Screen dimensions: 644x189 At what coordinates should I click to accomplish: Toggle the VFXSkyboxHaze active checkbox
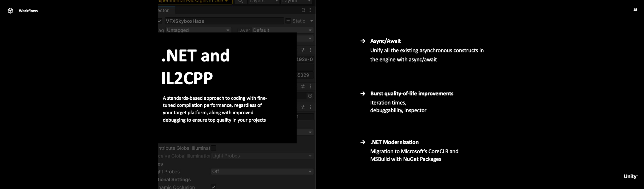(160, 21)
